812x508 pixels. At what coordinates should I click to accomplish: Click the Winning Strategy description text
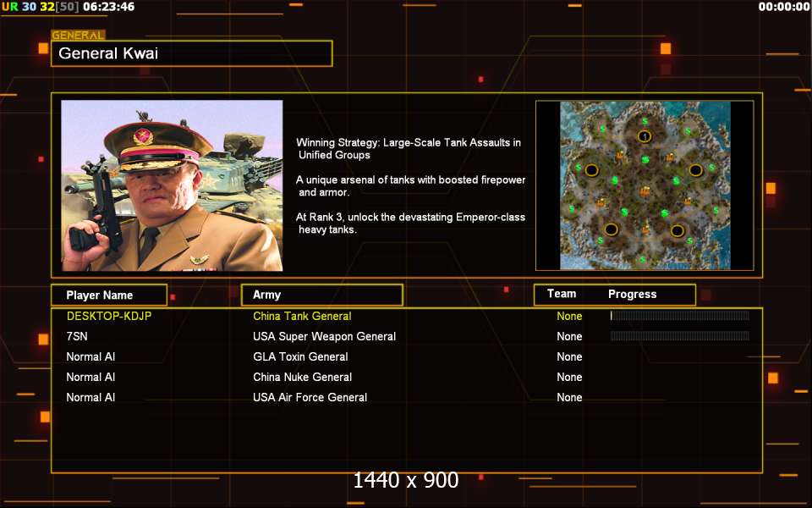(409, 149)
